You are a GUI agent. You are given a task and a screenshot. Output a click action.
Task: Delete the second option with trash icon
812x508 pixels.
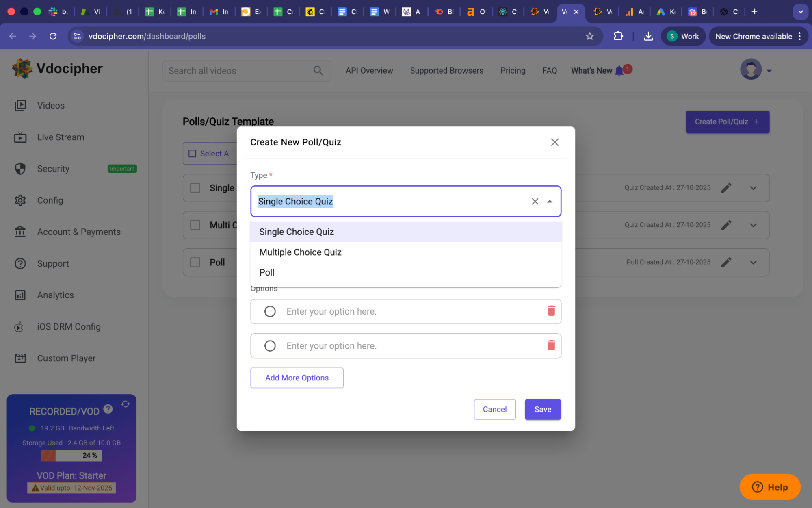551,345
